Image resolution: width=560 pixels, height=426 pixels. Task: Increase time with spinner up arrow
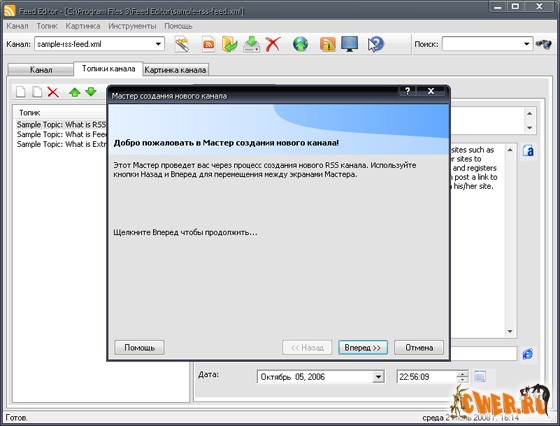tap(462, 374)
